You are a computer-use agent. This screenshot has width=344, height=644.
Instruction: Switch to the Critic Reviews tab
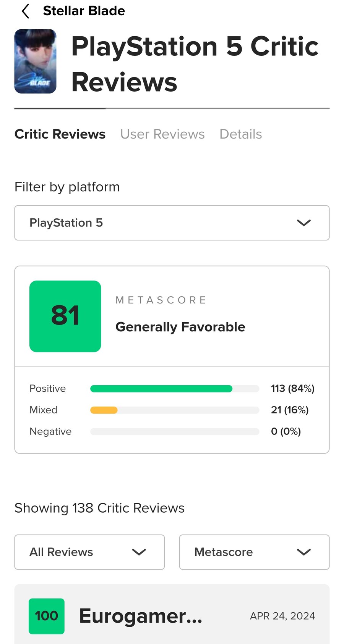click(60, 134)
